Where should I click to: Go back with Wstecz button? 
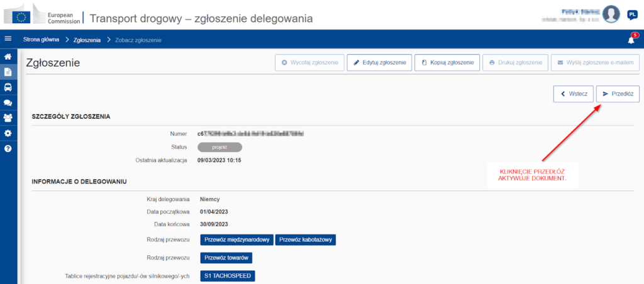pos(574,94)
